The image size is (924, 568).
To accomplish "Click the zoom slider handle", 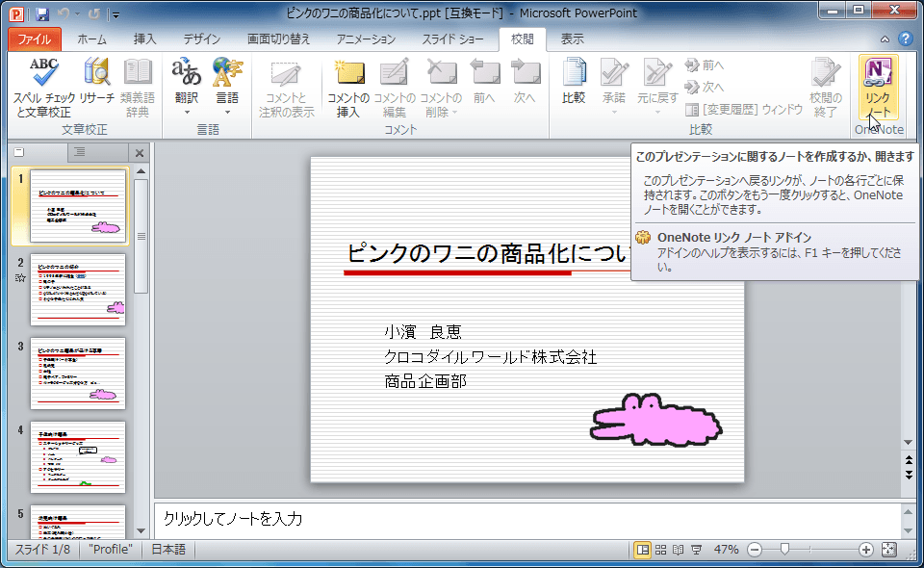I will pos(784,551).
